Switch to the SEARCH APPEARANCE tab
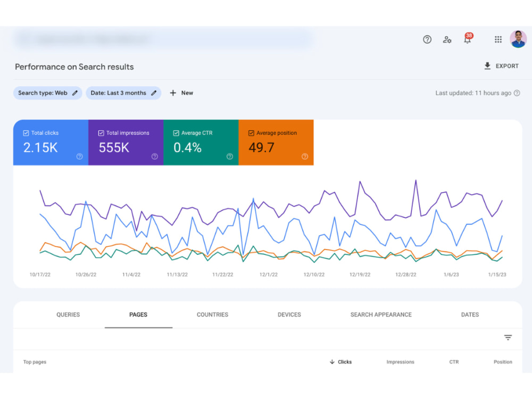 click(x=381, y=314)
